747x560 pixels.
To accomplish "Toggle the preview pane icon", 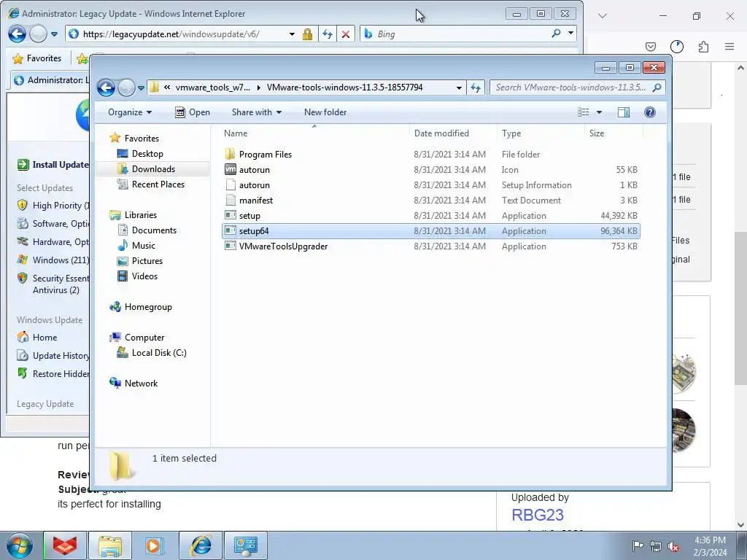I will (624, 112).
